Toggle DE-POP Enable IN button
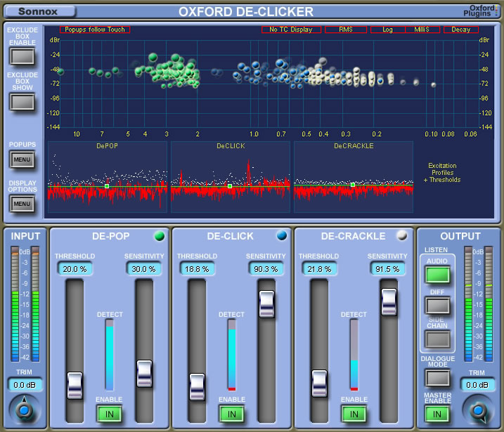The width and height of the screenshot is (504, 432). click(x=109, y=414)
